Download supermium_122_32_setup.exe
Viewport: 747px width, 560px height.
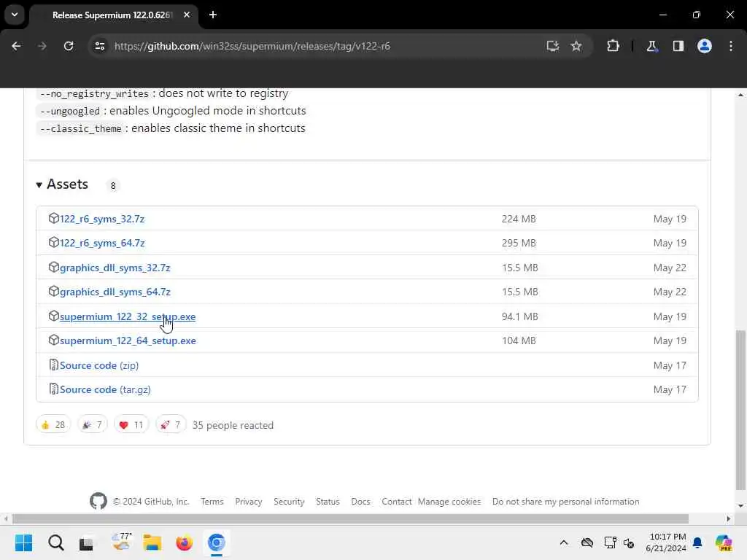[x=128, y=316]
